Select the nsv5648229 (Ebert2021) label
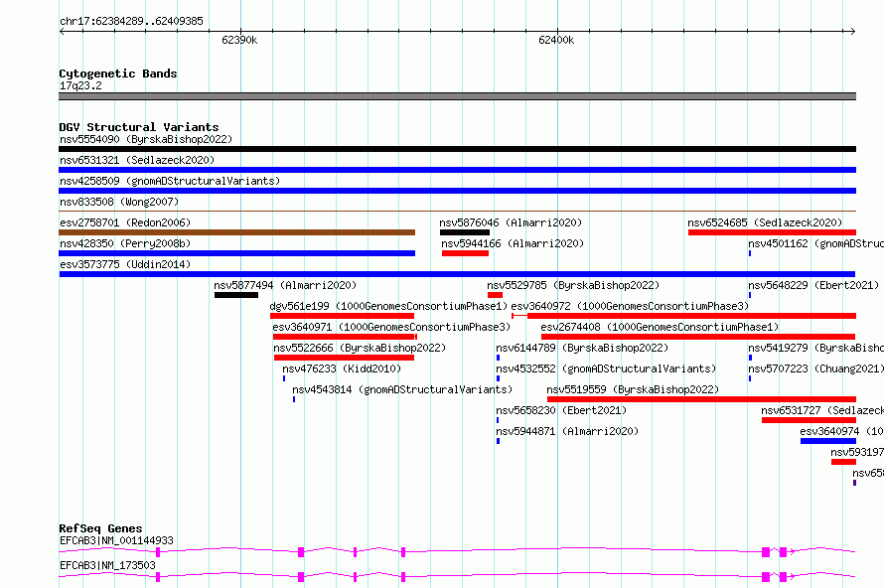Viewport: 884px width, 588px height. 813,285
